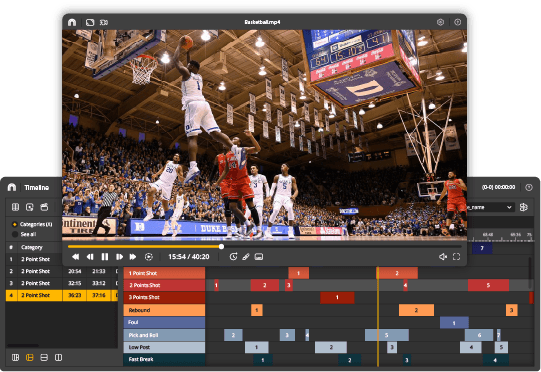Viewport: 541px width, 372px height.
Task: Click clip 2 in the 2 Points Shot row
Action: (265, 285)
